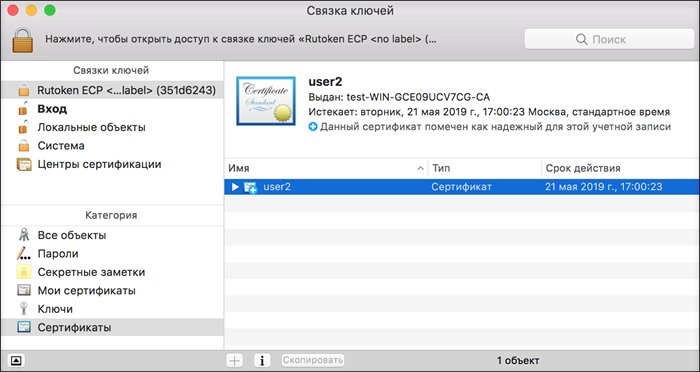Click pencil icon beside Пароли
Image resolution: width=700 pixels, height=372 pixels.
[24, 253]
